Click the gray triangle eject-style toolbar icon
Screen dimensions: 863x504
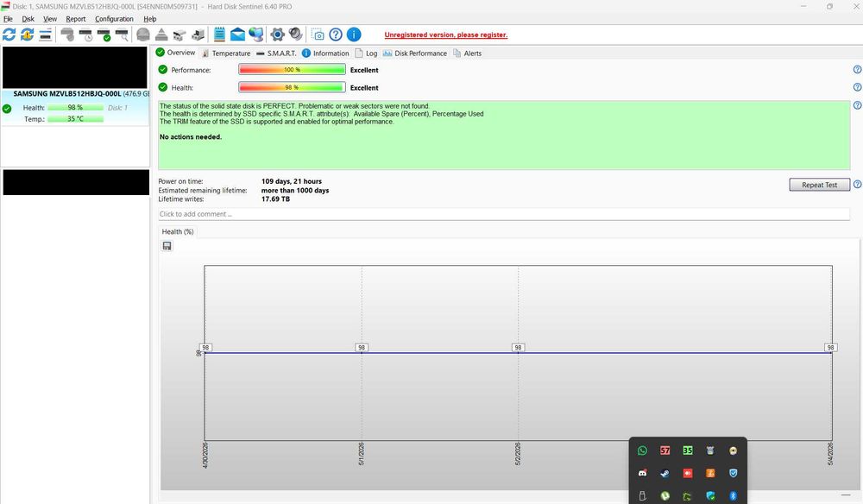point(161,35)
